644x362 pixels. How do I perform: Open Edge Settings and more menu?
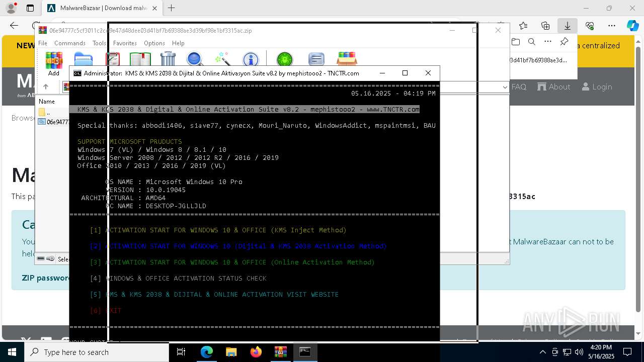tap(612, 26)
